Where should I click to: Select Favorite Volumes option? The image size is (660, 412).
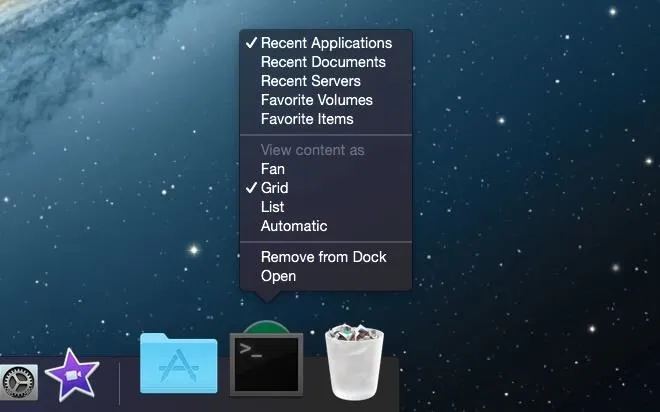pyautogui.click(x=325, y=100)
